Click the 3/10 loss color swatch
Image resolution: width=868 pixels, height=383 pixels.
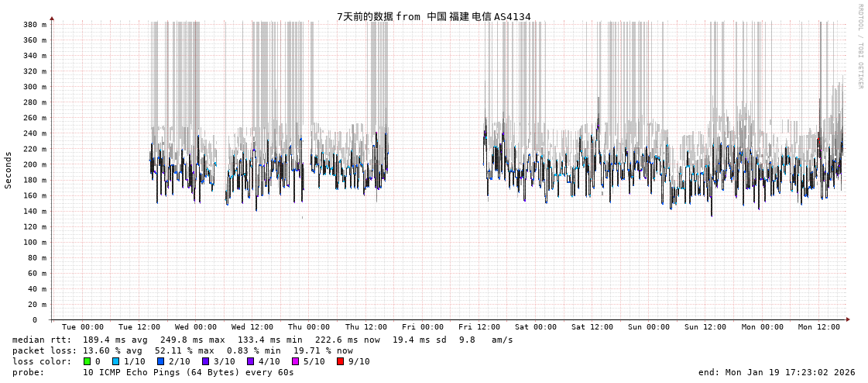[x=205, y=361]
